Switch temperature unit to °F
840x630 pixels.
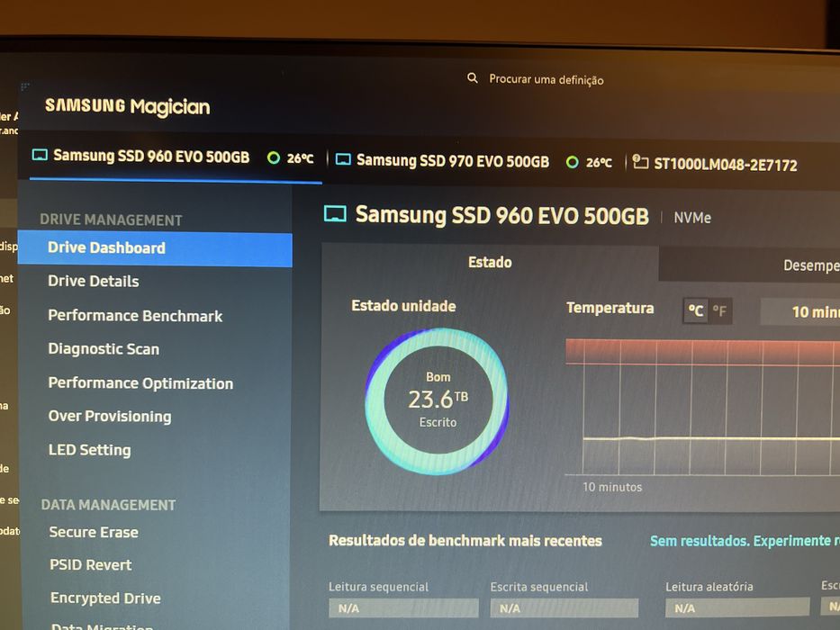click(x=719, y=311)
